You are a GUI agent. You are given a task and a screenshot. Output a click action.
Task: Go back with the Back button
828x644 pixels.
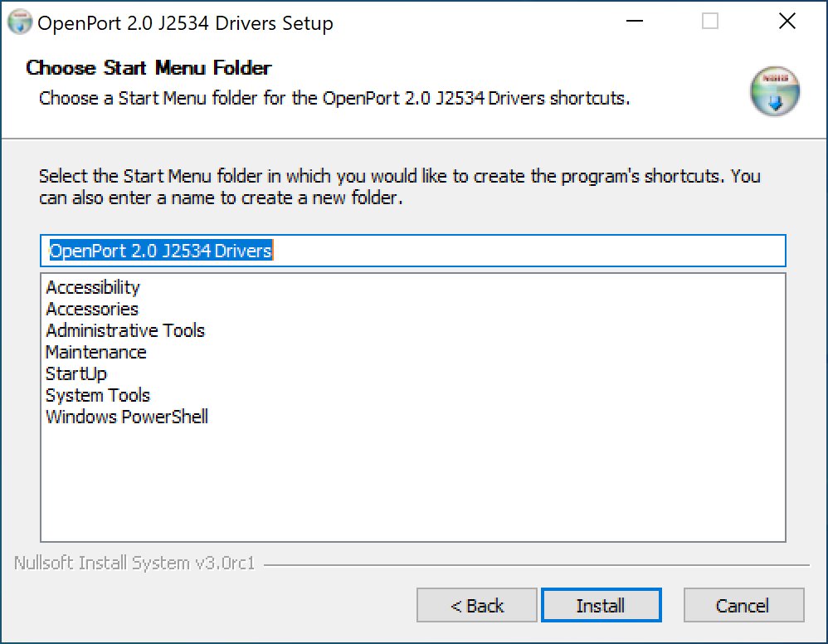click(x=477, y=605)
